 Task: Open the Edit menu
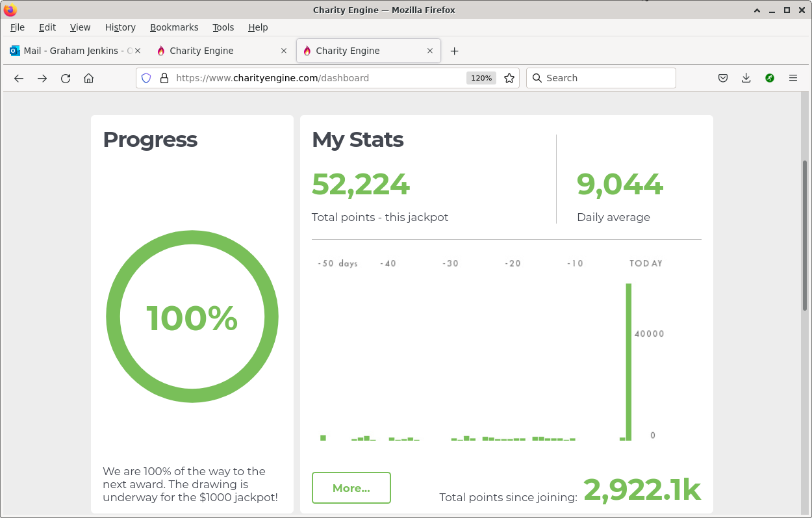tap(47, 27)
